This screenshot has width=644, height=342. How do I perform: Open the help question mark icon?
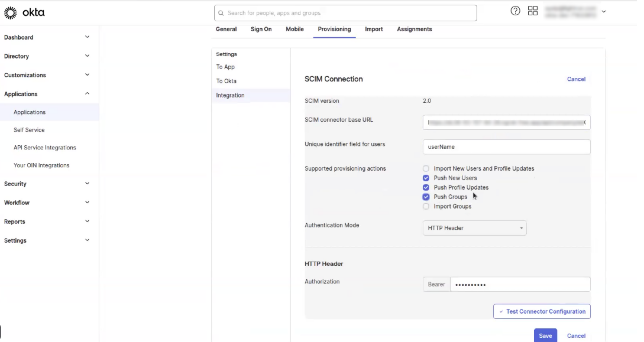click(515, 11)
